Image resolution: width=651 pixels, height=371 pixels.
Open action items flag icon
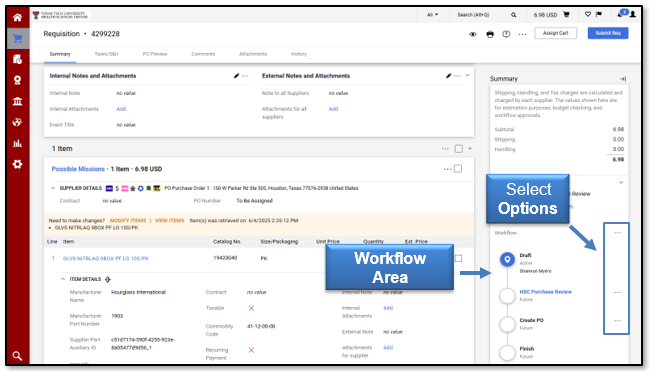click(x=599, y=15)
